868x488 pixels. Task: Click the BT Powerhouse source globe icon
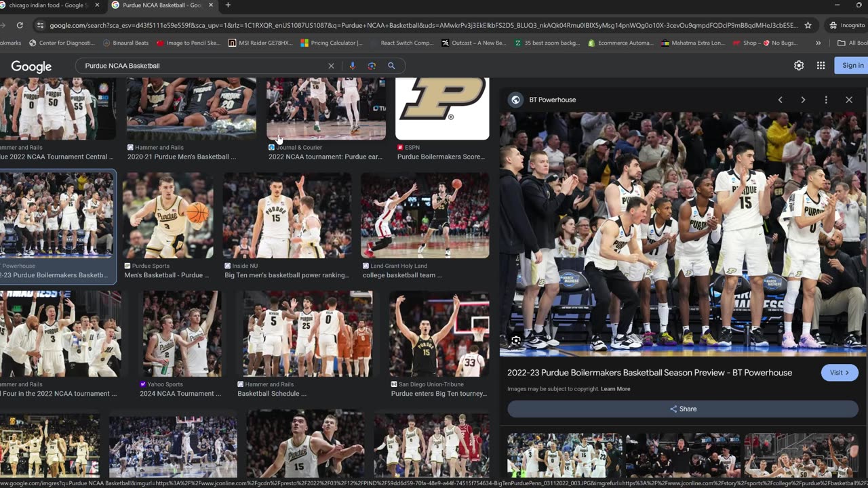pos(515,100)
